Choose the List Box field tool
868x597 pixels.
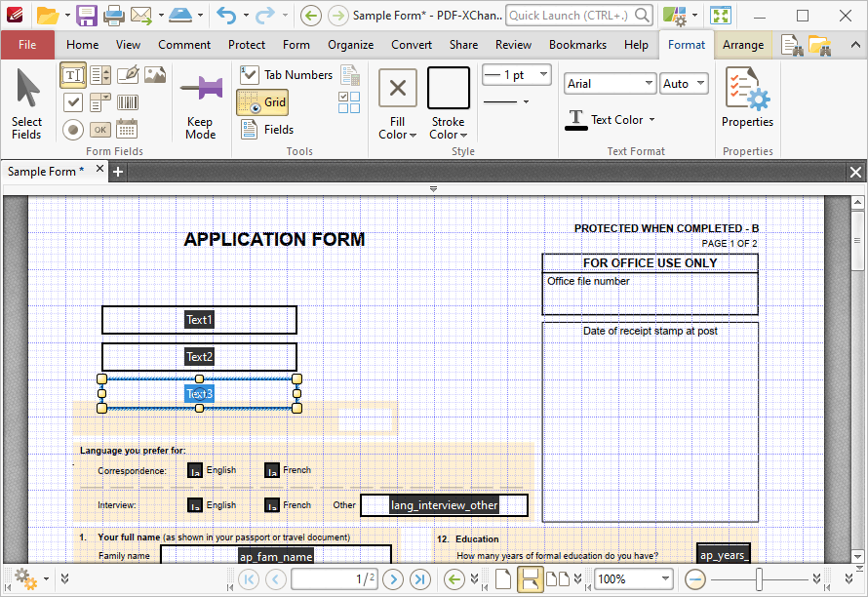coord(100,75)
